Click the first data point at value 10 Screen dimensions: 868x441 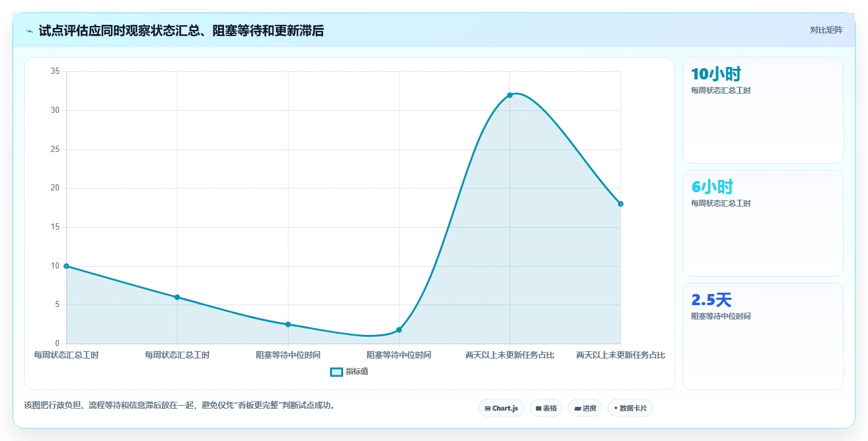66,266
